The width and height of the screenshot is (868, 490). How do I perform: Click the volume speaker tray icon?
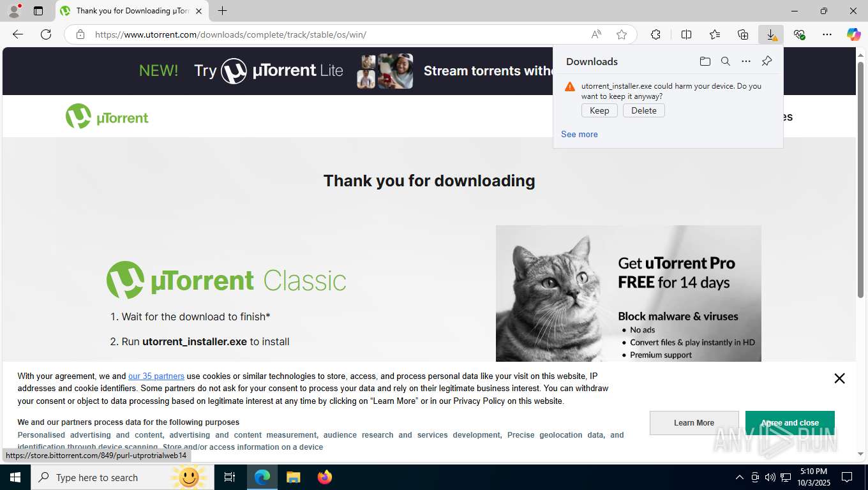[770, 477]
